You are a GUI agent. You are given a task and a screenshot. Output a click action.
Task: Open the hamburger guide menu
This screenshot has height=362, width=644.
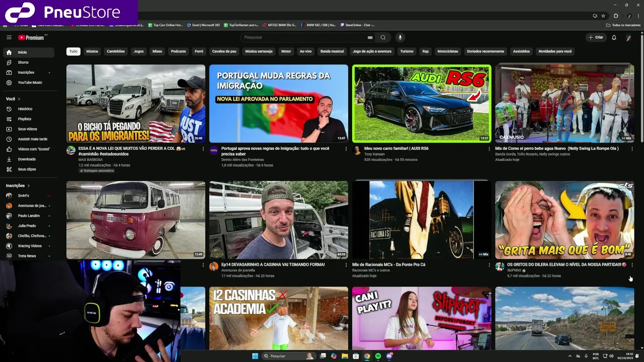(9, 37)
